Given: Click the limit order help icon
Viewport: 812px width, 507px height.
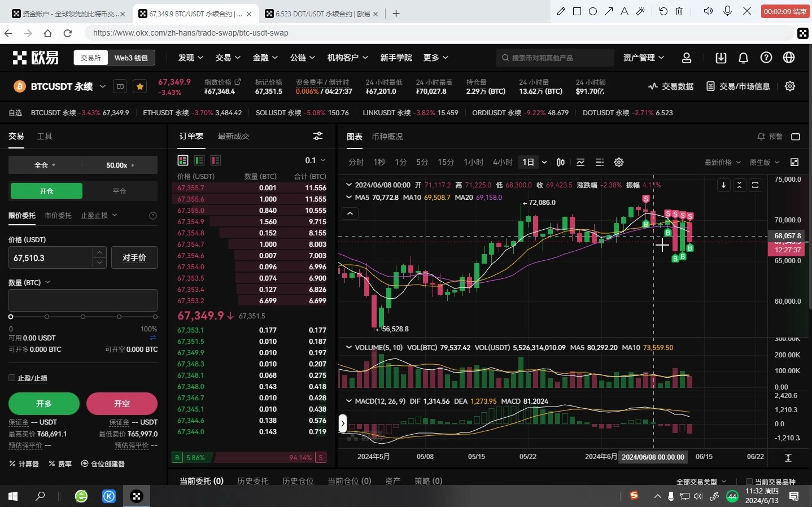Looking at the screenshot, I should coord(152,216).
